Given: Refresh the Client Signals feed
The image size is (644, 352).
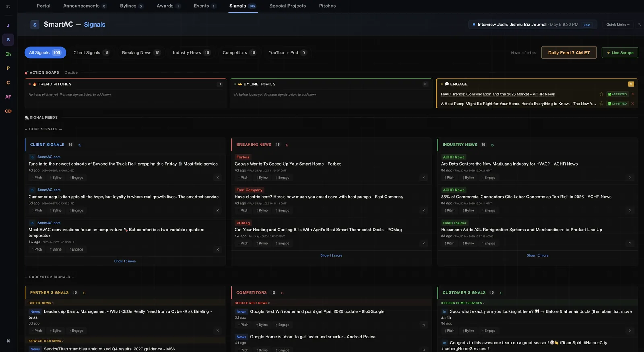Looking at the screenshot, I should 80,145.
